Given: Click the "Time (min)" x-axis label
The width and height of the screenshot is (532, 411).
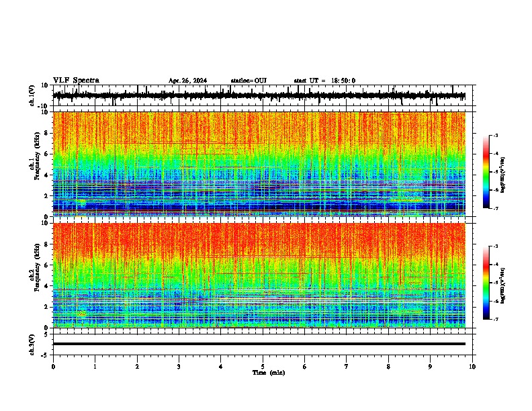Looking at the screenshot, I should (x=269, y=373).
